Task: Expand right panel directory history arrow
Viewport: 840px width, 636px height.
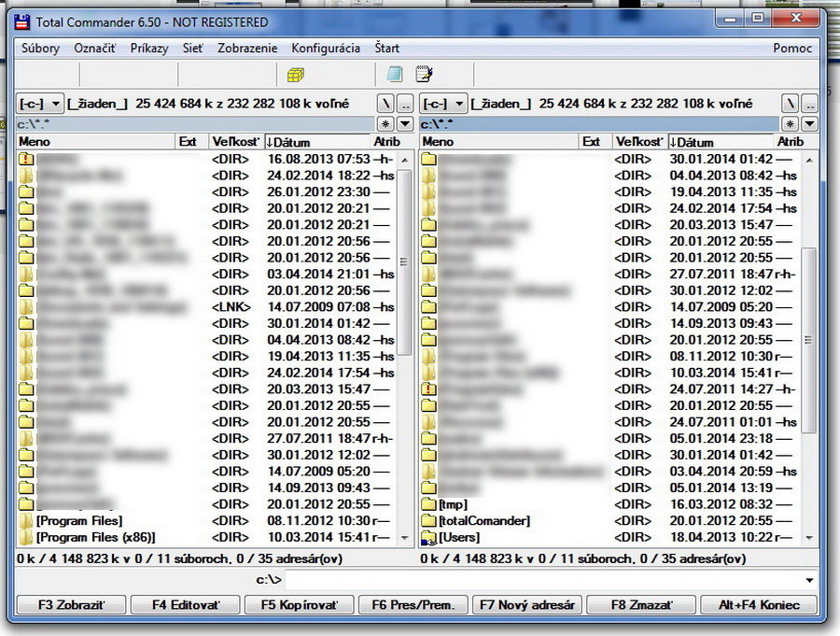Action: (810, 124)
